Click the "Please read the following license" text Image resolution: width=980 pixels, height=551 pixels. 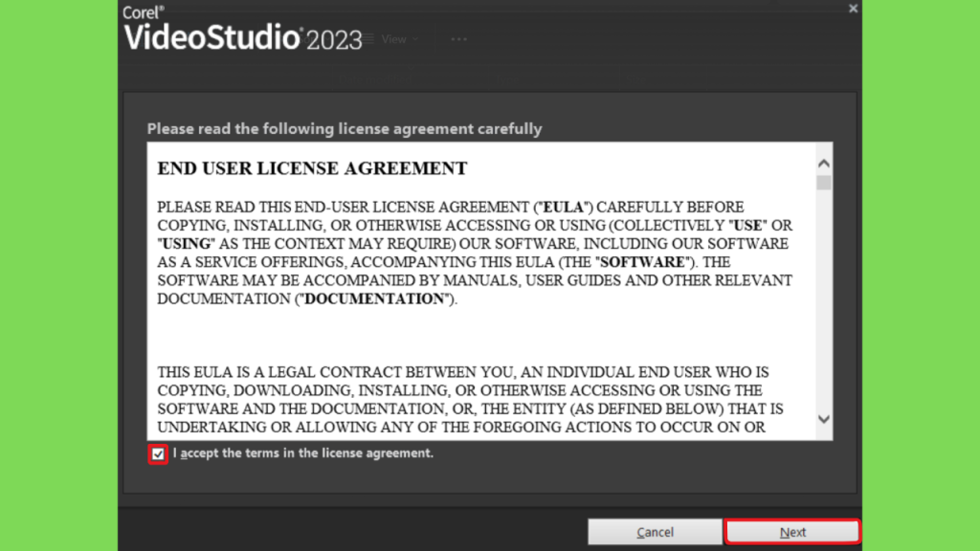345,129
